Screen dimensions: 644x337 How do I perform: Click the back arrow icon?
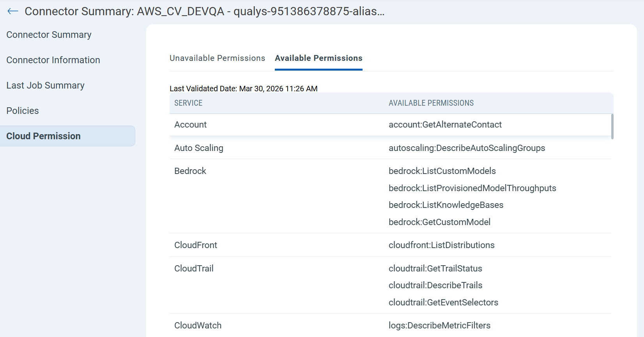tap(13, 11)
